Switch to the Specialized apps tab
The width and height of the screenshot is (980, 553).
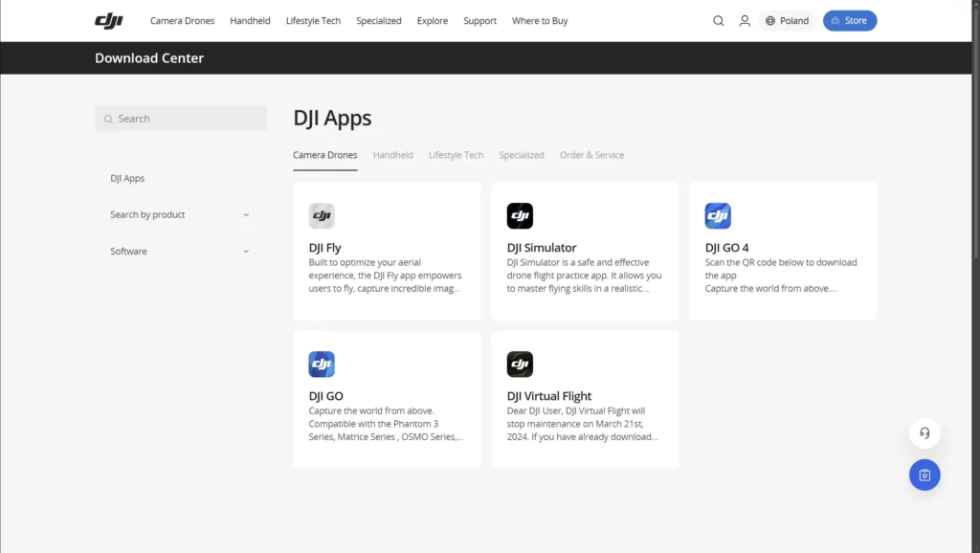tap(522, 155)
